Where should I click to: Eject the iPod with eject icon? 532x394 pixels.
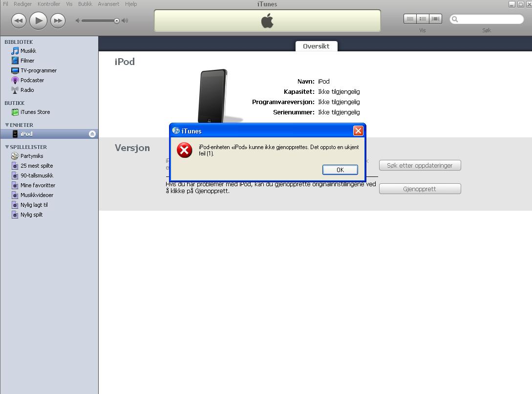click(x=92, y=134)
